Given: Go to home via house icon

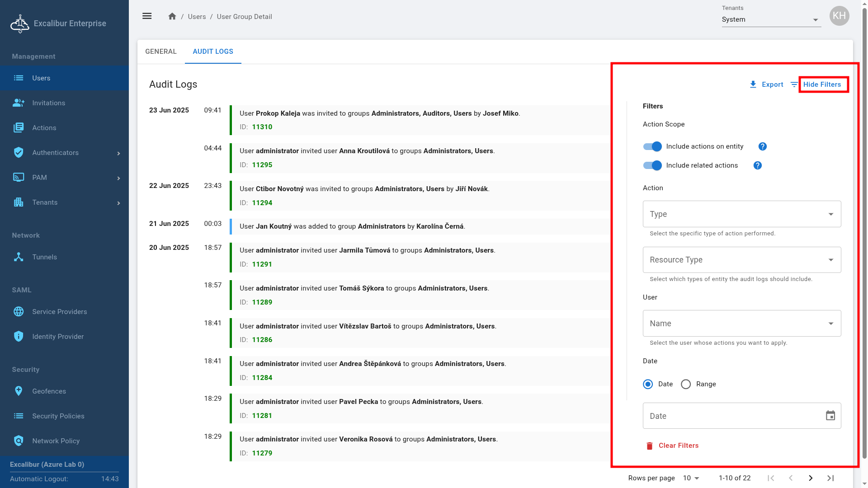Looking at the screenshot, I should tap(172, 16).
